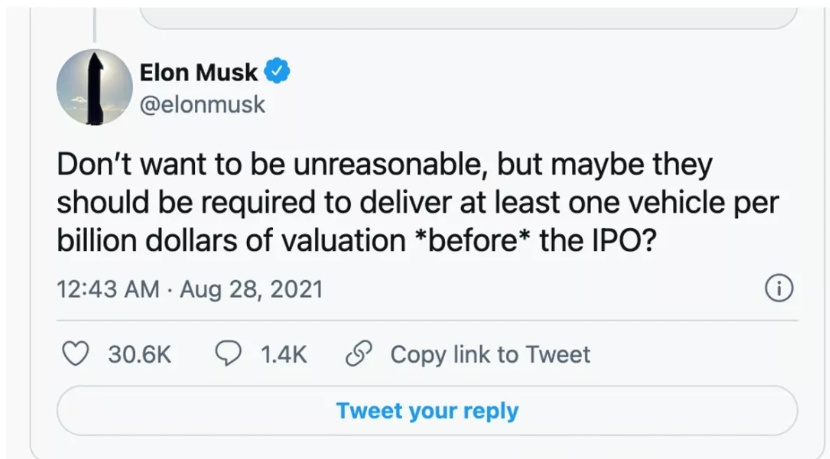Click the blue verified badge
The height and width of the screenshot is (459, 830).
click(278, 73)
